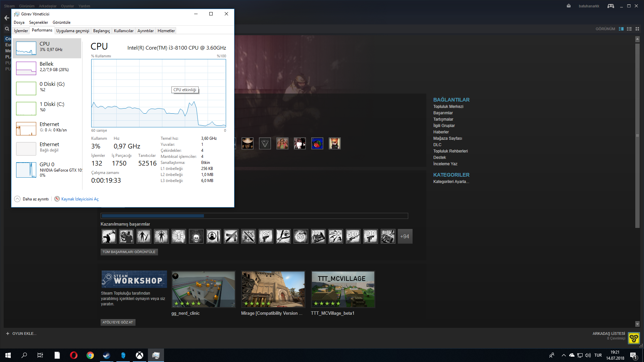
Task: Open Steam Big Picture mode controller icon
Action: coord(610,6)
